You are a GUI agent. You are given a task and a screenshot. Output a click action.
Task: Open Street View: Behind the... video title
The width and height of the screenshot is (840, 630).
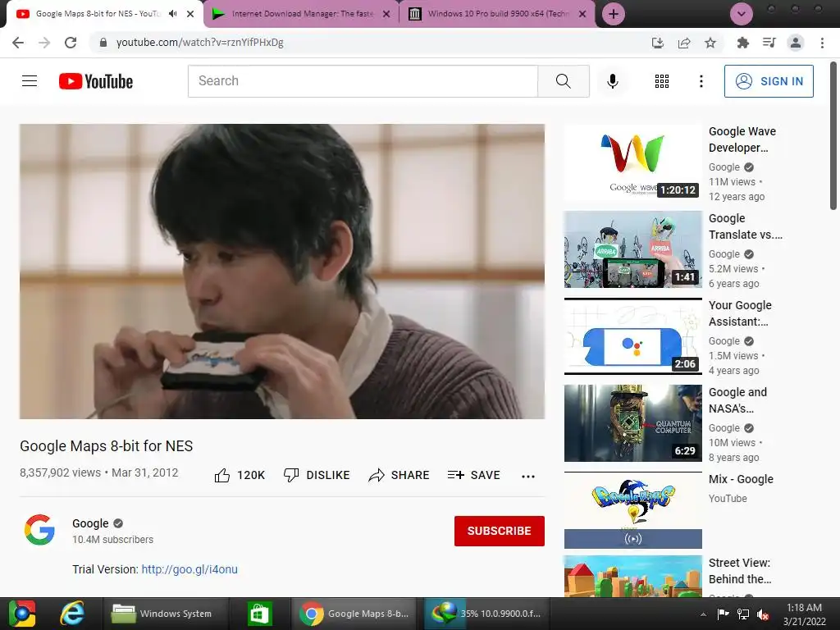point(740,571)
